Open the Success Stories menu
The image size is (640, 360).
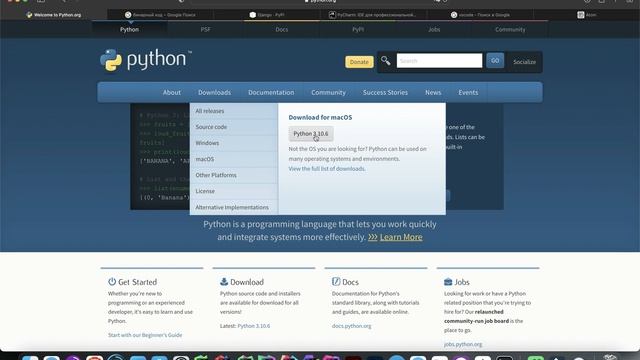click(385, 93)
